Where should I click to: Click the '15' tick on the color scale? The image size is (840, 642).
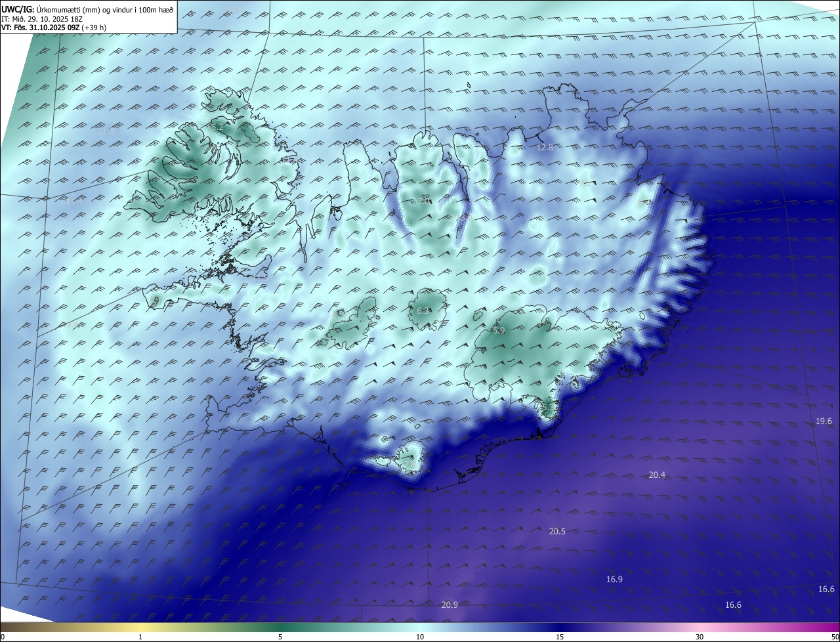tap(560, 637)
